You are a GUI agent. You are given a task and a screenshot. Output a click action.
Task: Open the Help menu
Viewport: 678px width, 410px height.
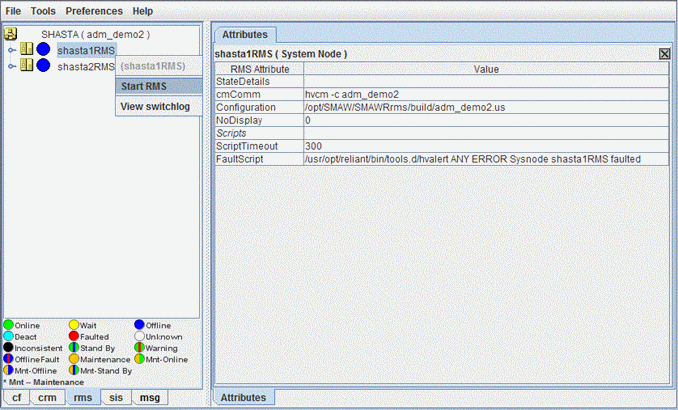pos(143,11)
